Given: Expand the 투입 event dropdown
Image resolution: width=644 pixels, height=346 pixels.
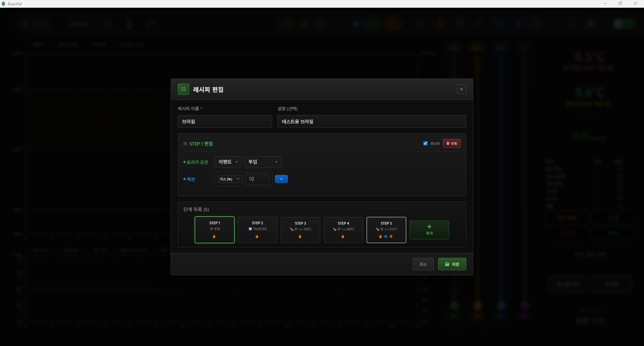Looking at the screenshot, I should [263, 162].
